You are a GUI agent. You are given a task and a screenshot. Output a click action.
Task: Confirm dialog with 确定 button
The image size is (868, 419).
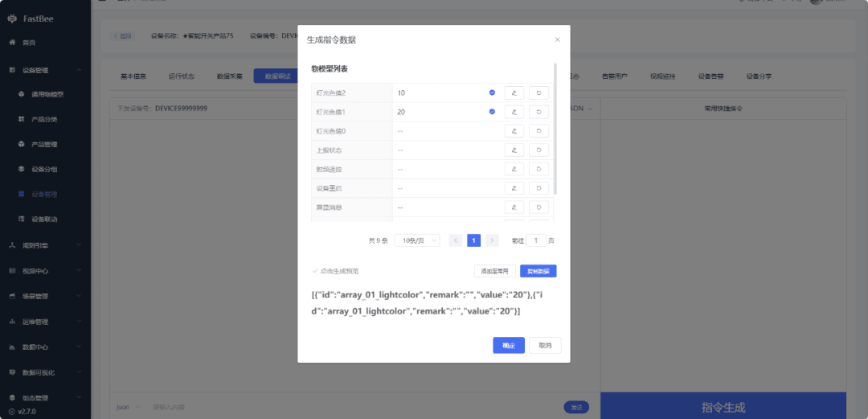point(509,345)
